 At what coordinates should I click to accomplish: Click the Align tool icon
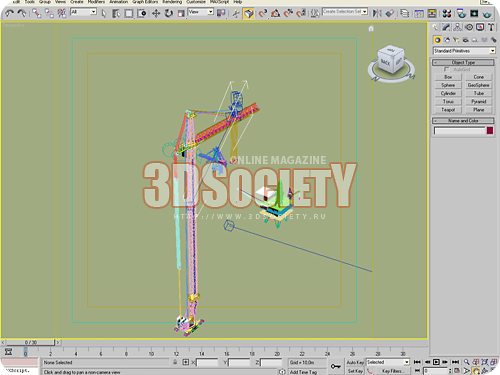390,13
